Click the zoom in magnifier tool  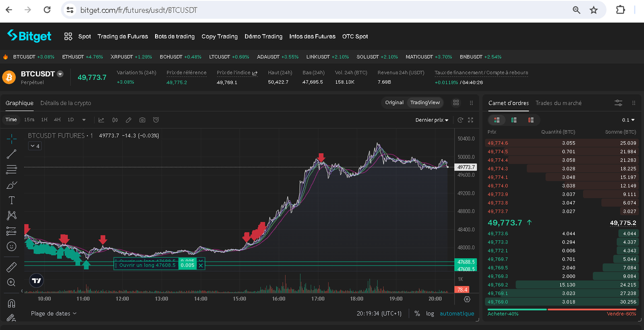click(11, 282)
